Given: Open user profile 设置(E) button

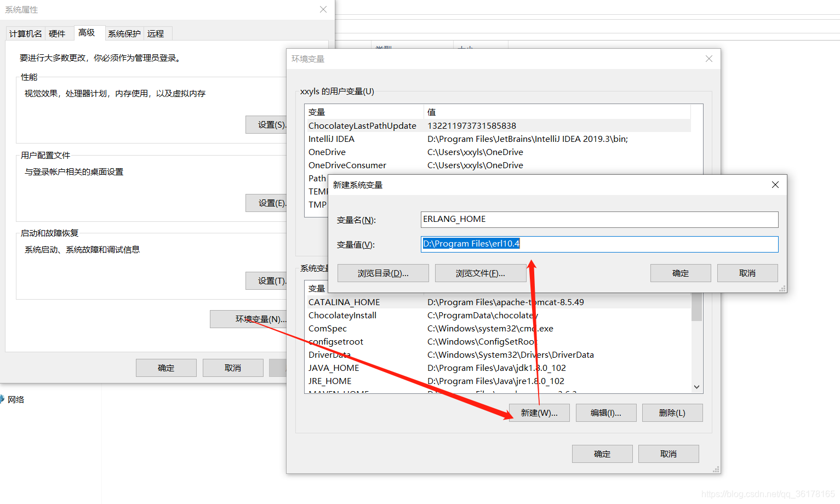Looking at the screenshot, I should pyautogui.click(x=266, y=203).
